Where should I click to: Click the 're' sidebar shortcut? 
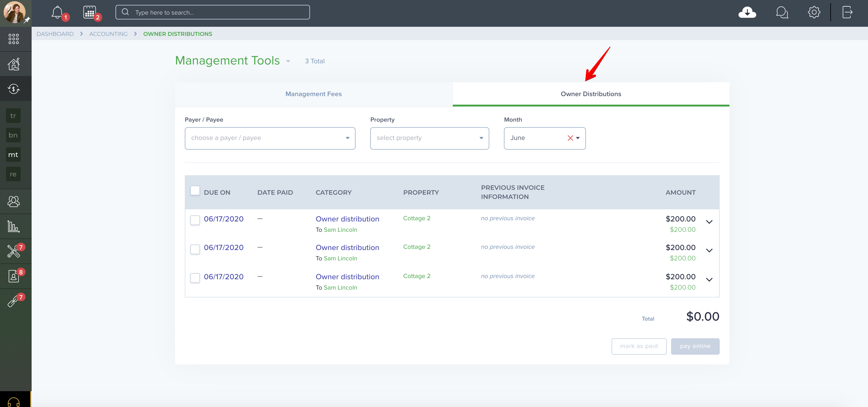pyautogui.click(x=13, y=174)
